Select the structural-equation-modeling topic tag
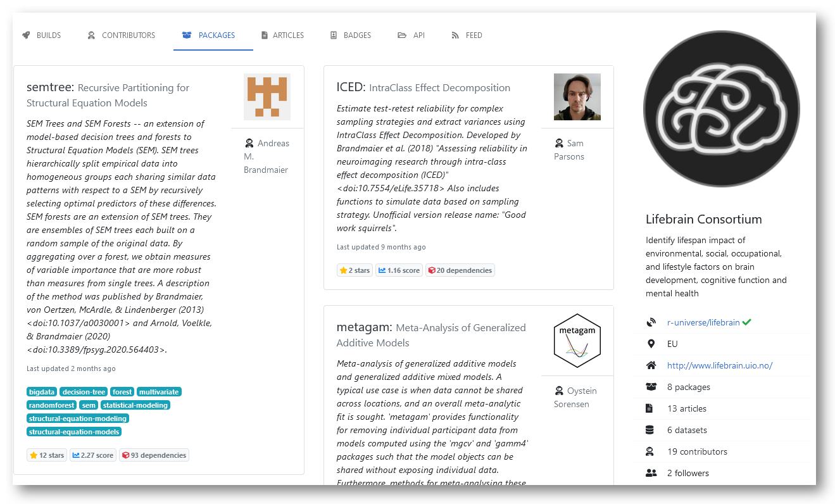 tap(77, 419)
